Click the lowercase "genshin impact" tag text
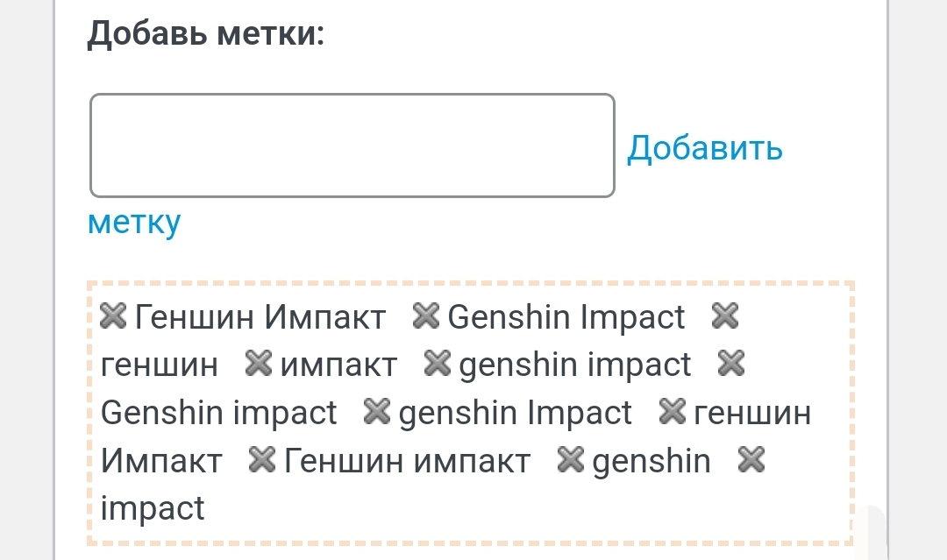Image resolution: width=947 pixels, height=560 pixels. click(x=575, y=365)
